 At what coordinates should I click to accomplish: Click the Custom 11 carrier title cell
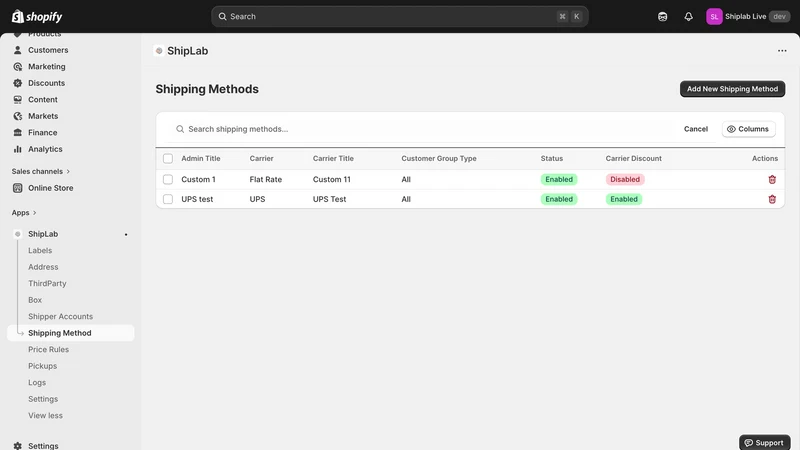332,179
